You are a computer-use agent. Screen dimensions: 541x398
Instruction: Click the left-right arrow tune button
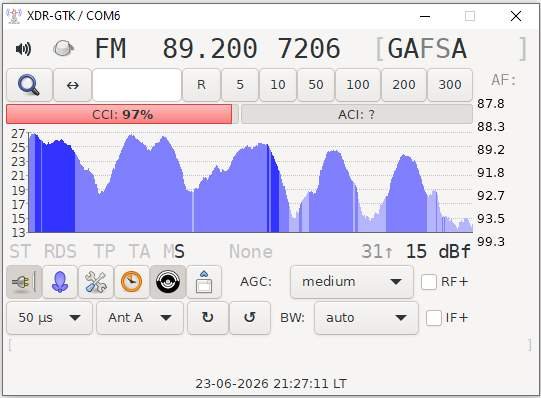coord(72,85)
